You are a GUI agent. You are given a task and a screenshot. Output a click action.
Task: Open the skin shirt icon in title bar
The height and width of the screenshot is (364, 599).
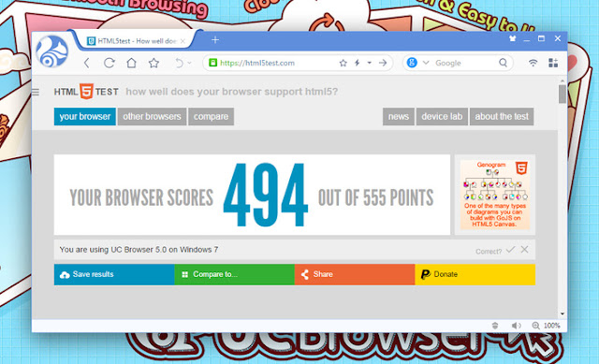click(x=512, y=38)
